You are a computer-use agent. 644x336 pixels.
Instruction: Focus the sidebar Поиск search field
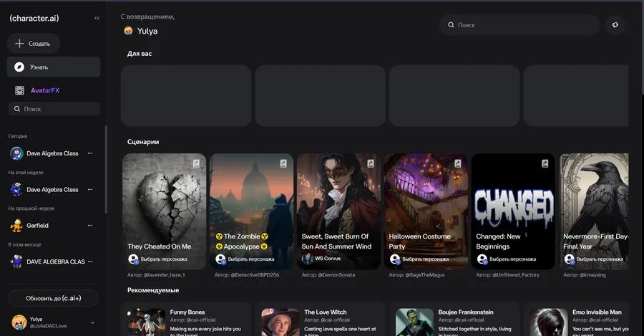click(x=54, y=109)
